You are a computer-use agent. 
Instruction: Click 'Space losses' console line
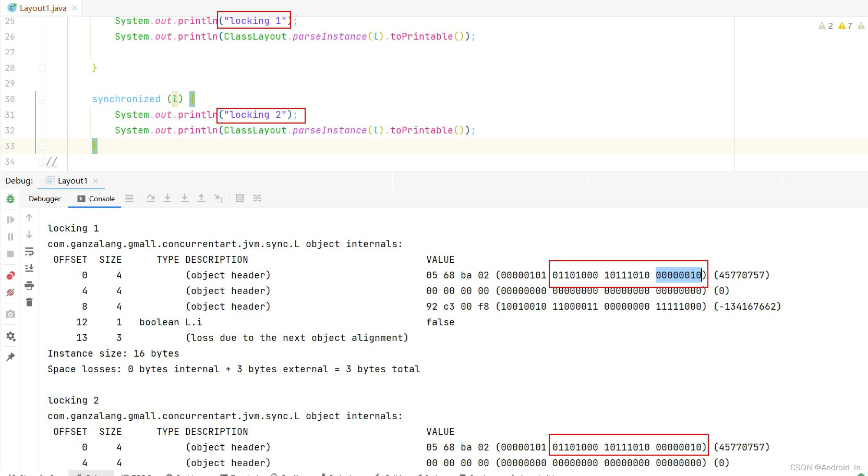pos(234,369)
